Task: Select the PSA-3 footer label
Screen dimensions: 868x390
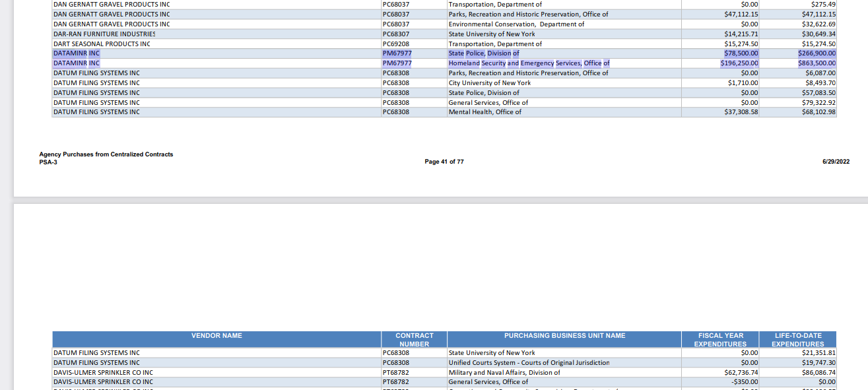Action: coord(48,162)
